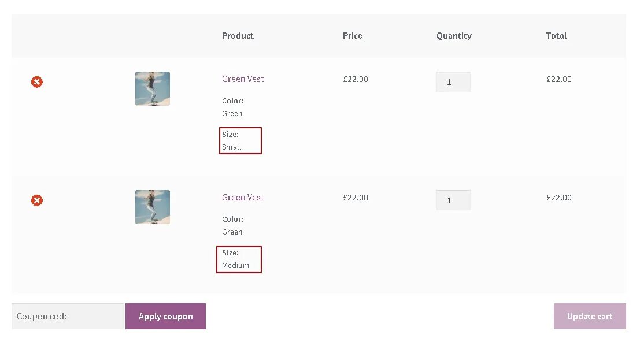Screen dimensions: 644x346
Task: Open thumbnail image of the Small Green Vest
Action: tap(153, 88)
